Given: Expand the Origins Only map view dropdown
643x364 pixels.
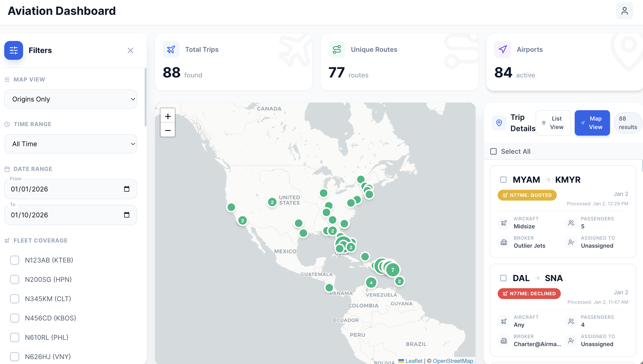Looking at the screenshot, I should [x=70, y=99].
